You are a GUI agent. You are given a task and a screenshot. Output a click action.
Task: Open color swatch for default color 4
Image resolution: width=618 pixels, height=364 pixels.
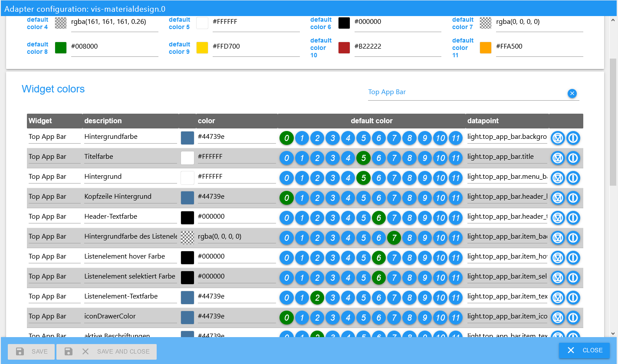click(61, 23)
